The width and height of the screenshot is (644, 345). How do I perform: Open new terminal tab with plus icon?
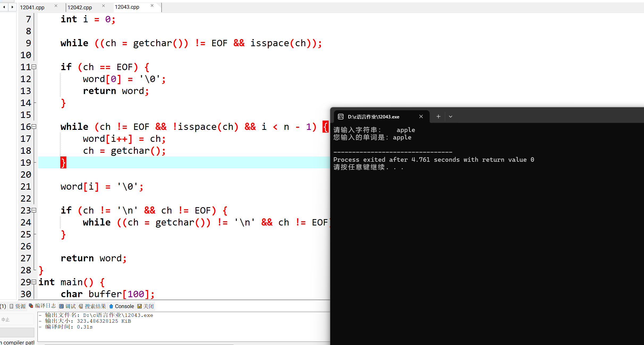[x=438, y=117]
